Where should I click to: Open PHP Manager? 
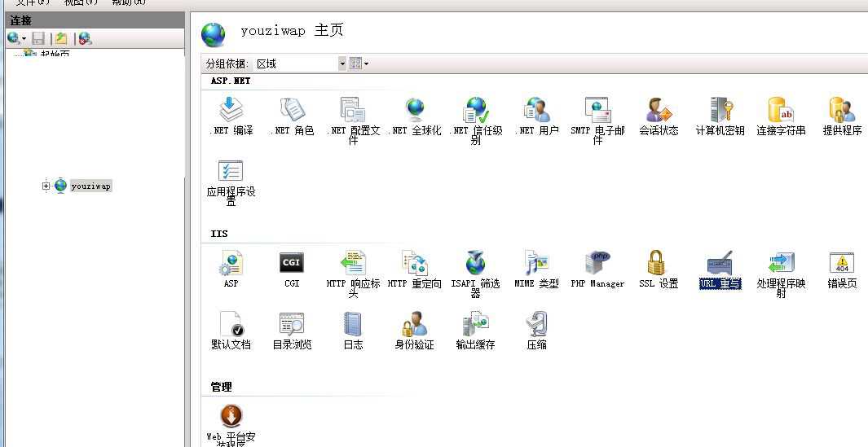[x=598, y=270]
